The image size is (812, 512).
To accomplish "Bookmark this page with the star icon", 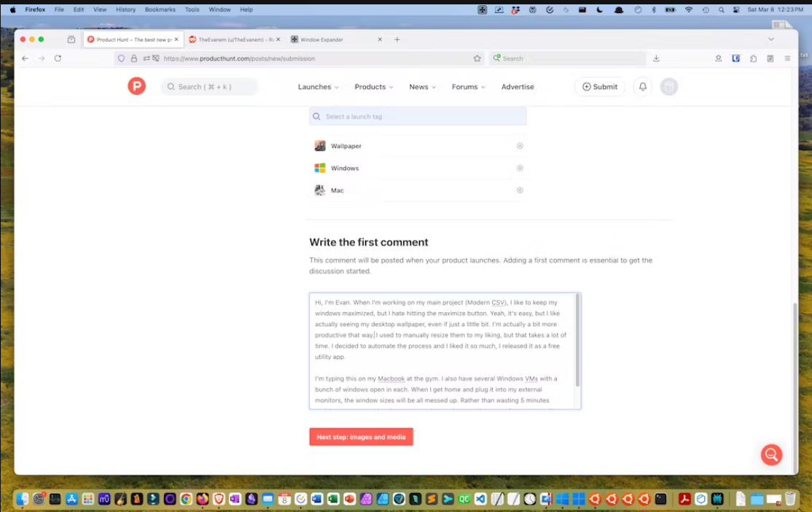I will [477, 58].
